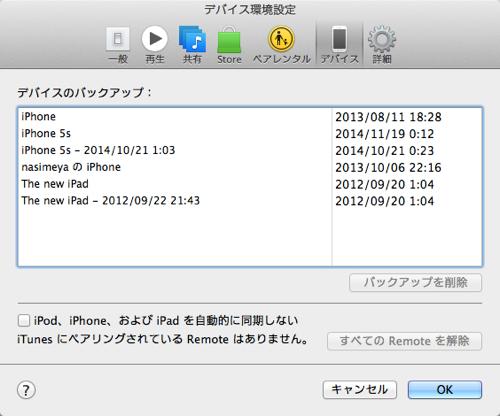Select the nasimeya の iPhone backup
Image resolution: width=500 pixels, height=416 pixels.
pyautogui.click(x=250, y=167)
